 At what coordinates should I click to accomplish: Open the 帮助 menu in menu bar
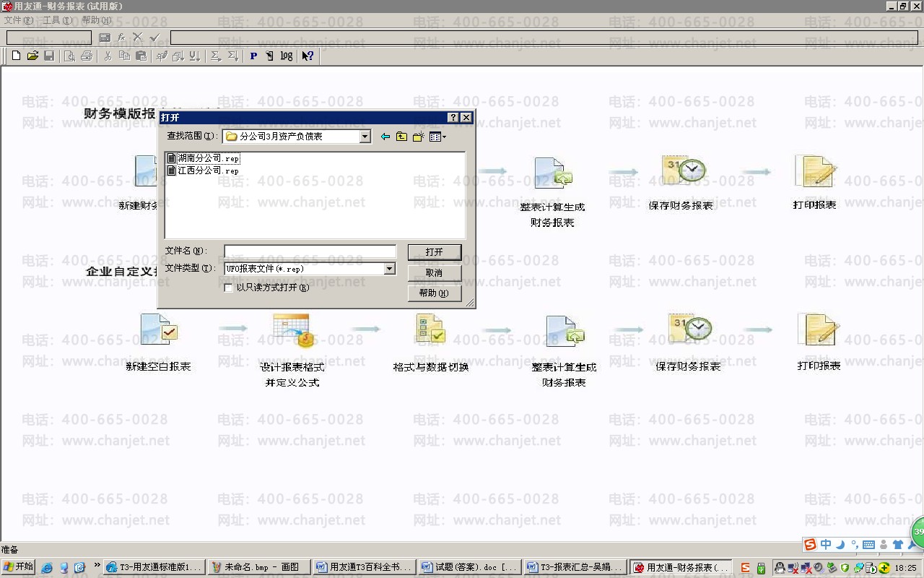pyautogui.click(x=97, y=20)
